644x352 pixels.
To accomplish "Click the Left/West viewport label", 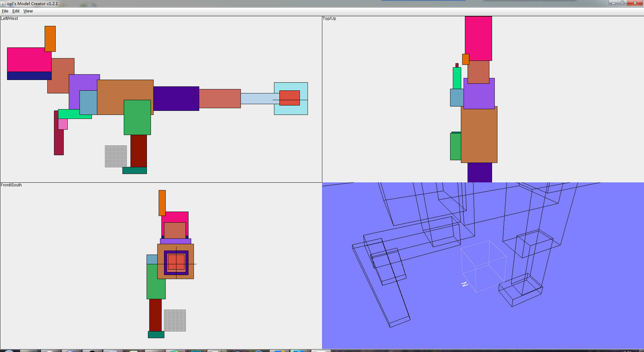I will tap(9, 19).
